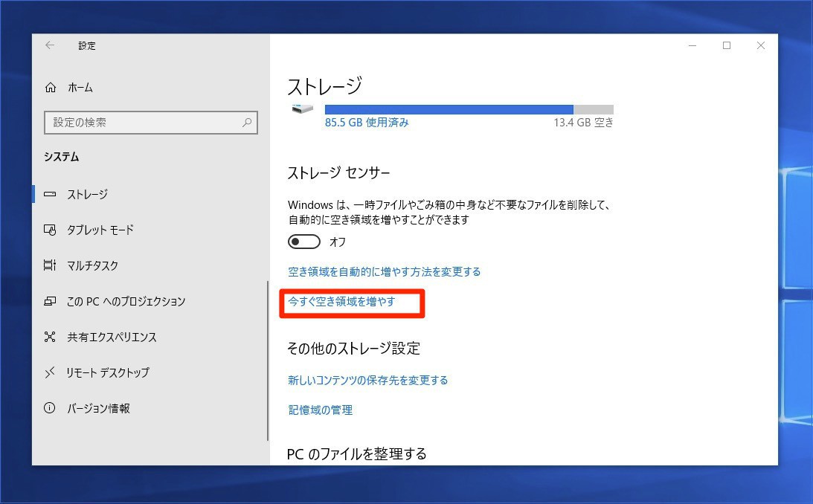
Task: Select the この PC へのプロジェクション icon
Action: pyautogui.click(x=50, y=301)
